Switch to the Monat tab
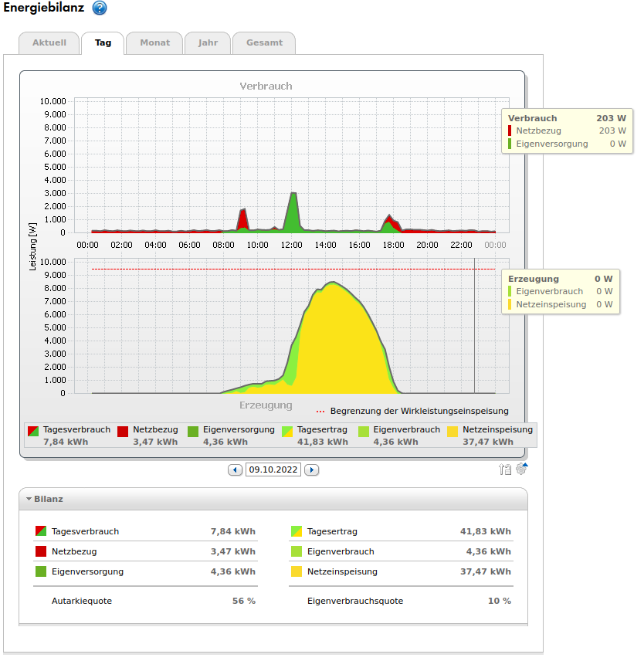Image resolution: width=644 pixels, height=661 pixels. [154, 43]
